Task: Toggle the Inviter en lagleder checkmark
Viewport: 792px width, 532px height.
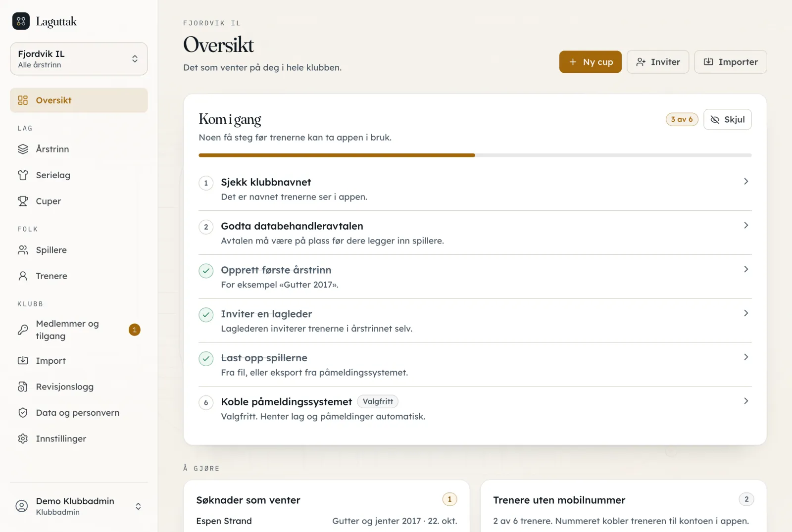Action: tap(206, 315)
